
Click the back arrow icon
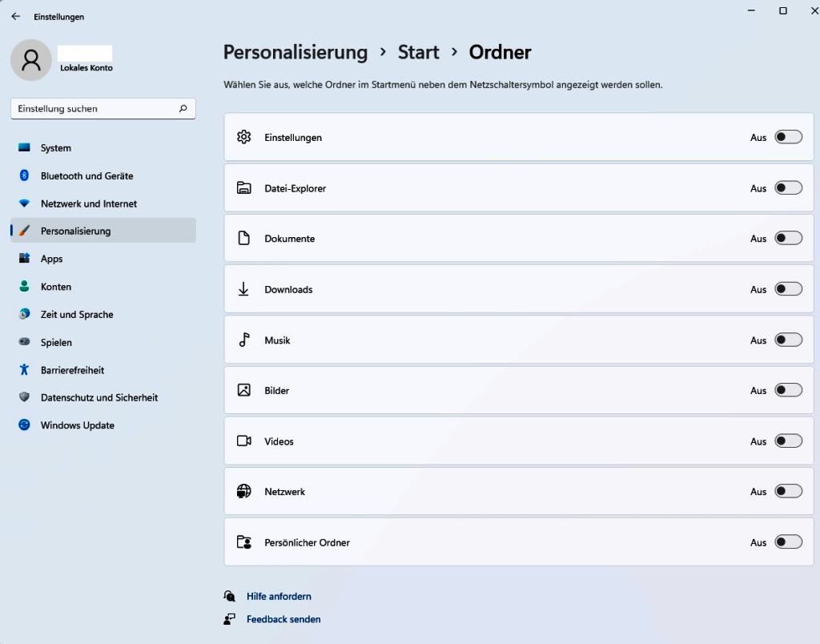[16, 16]
